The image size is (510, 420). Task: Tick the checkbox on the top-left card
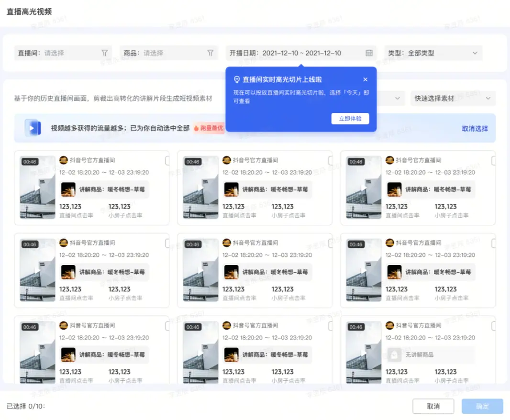tap(167, 160)
